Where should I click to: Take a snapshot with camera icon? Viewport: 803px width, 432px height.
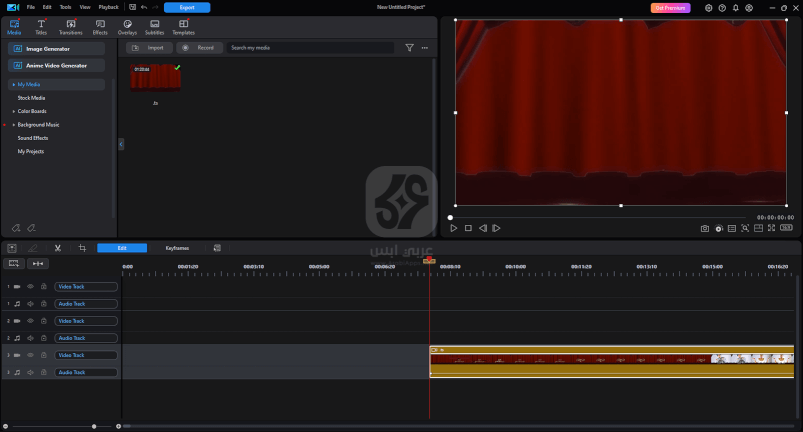[705, 228]
